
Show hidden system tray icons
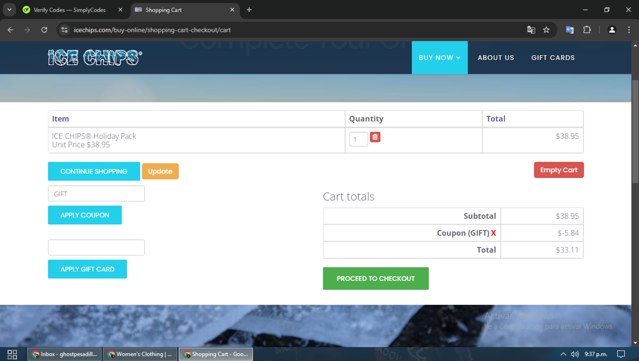(563, 354)
